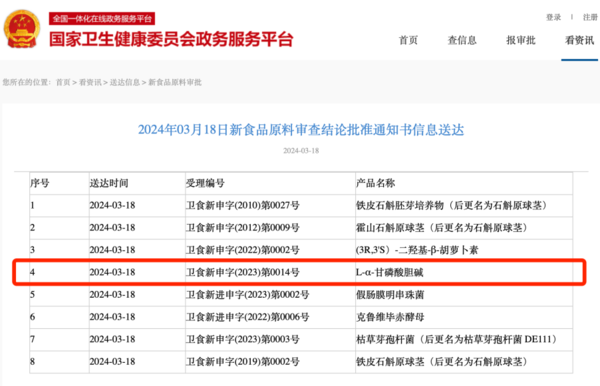
Task: Click the publish date 2024-03-18 under title
Action: click(301, 151)
